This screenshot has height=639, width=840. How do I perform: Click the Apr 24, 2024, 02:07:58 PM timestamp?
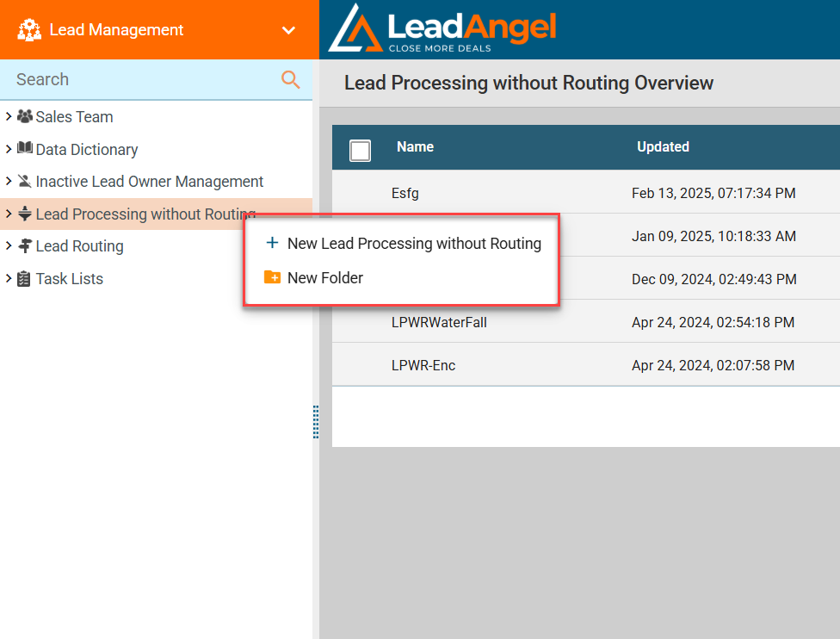(x=713, y=365)
